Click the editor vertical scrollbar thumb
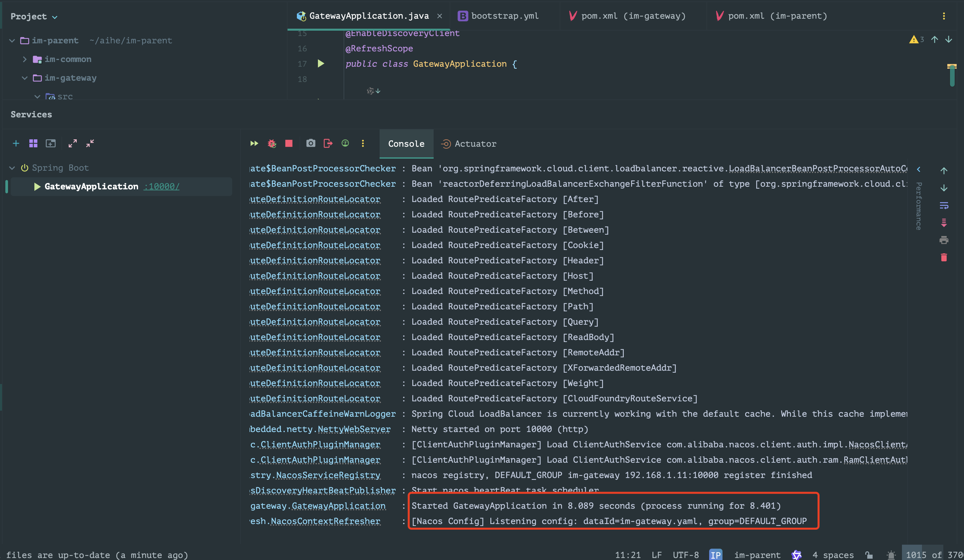 (x=952, y=75)
